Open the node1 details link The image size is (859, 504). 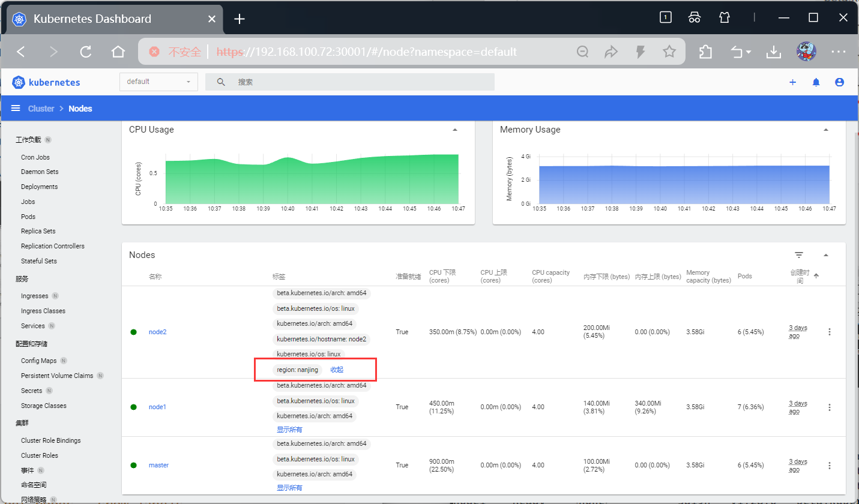(x=157, y=407)
